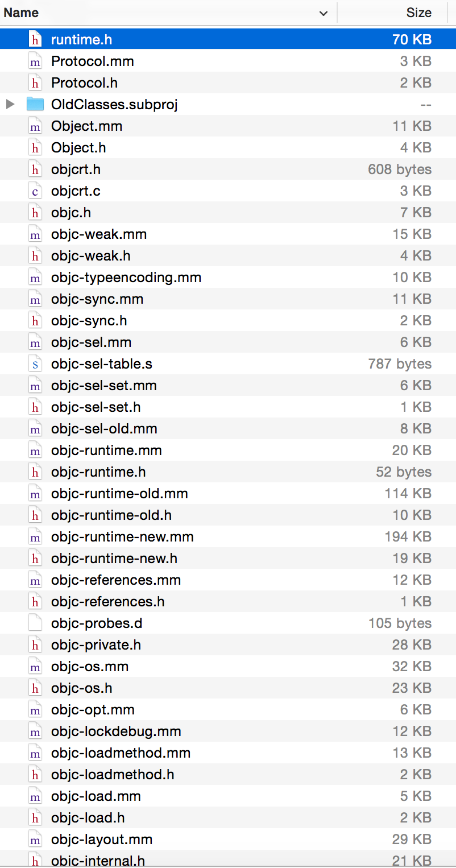Select objc-typeencoding.mm in the list
Image resolution: width=456 pixels, height=868 pixels.
(x=126, y=278)
